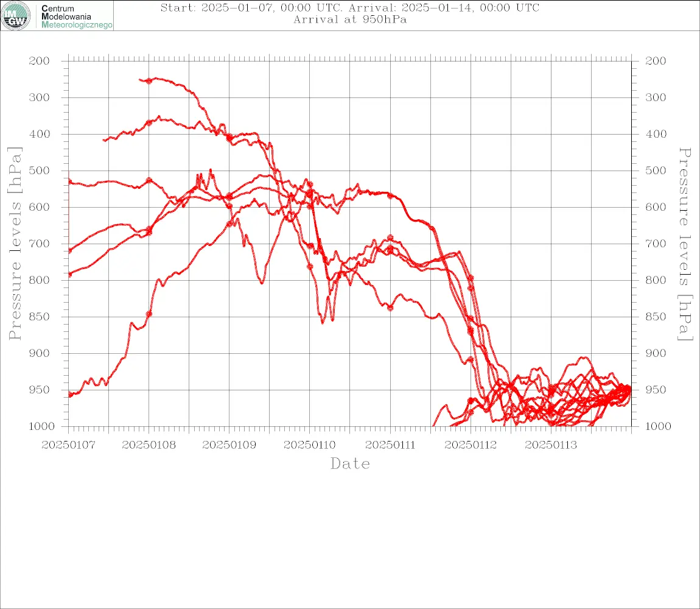Click the right y-axis label 300
This screenshot has width=700, height=609.
point(656,97)
